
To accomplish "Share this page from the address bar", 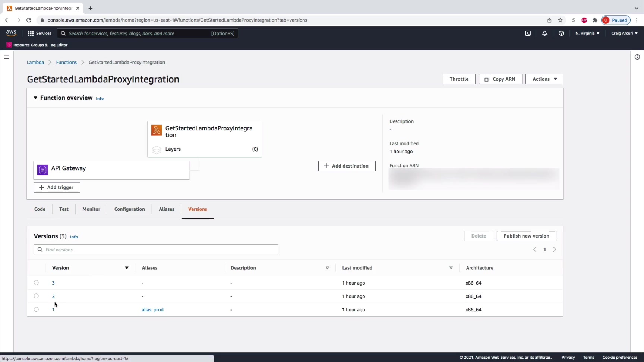I will [x=549, y=20].
